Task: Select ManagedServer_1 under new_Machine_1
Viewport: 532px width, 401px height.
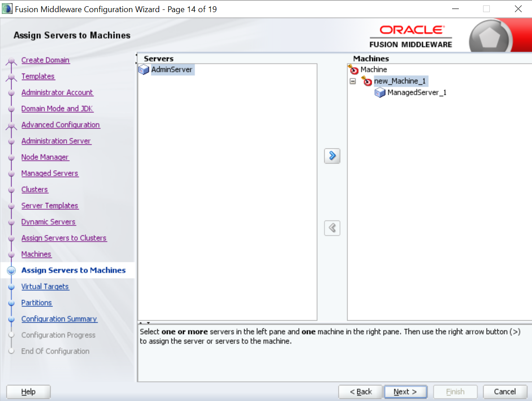Action: tap(417, 92)
